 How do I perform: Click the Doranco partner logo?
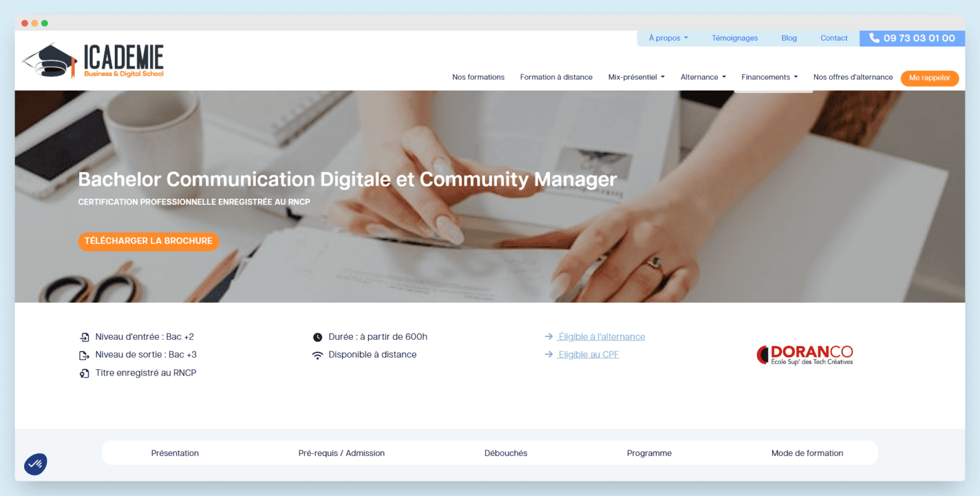click(x=805, y=355)
